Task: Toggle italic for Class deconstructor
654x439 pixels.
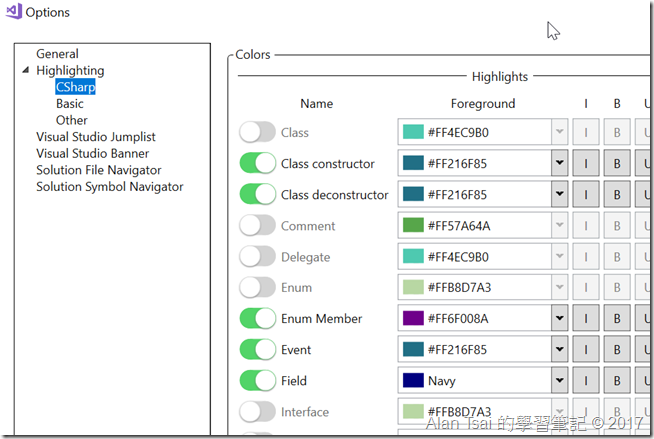Action: coord(586,195)
